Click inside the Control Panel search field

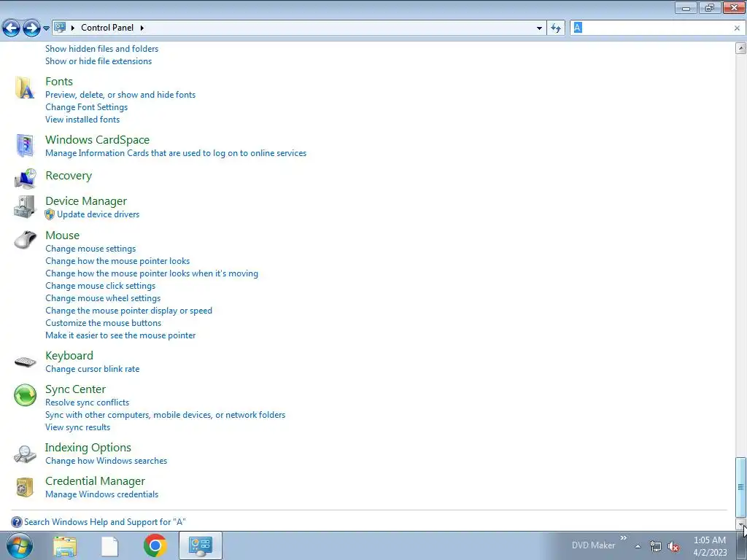[657, 28]
